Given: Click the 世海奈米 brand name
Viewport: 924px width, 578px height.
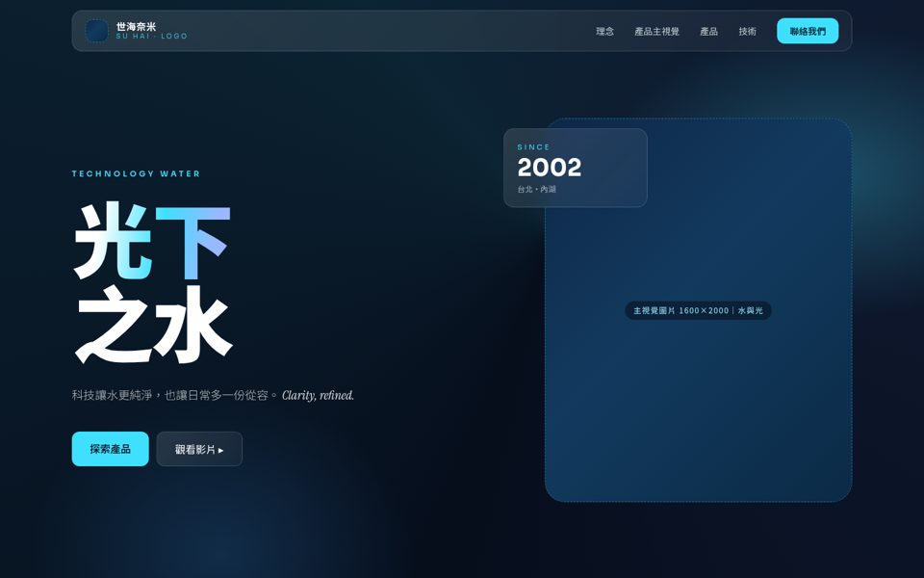Looking at the screenshot, I should 136,27.
